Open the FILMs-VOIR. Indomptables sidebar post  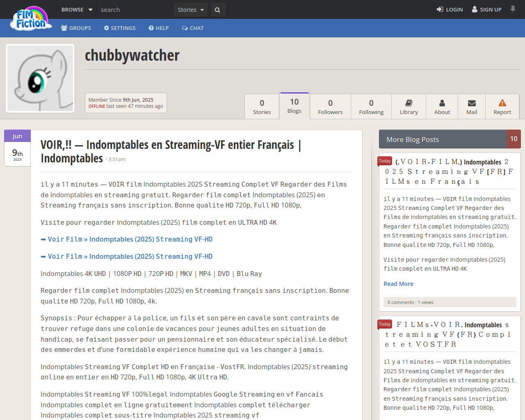click(450, 335)
